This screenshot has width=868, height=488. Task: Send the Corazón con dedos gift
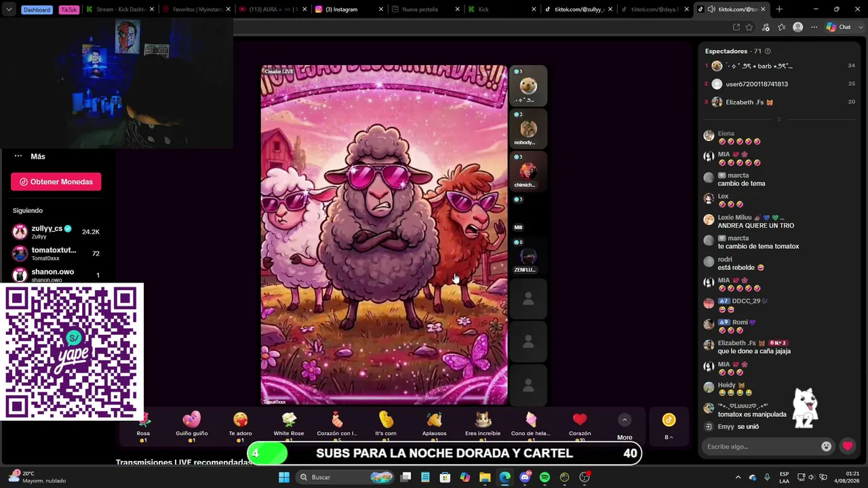pos(337,426)
